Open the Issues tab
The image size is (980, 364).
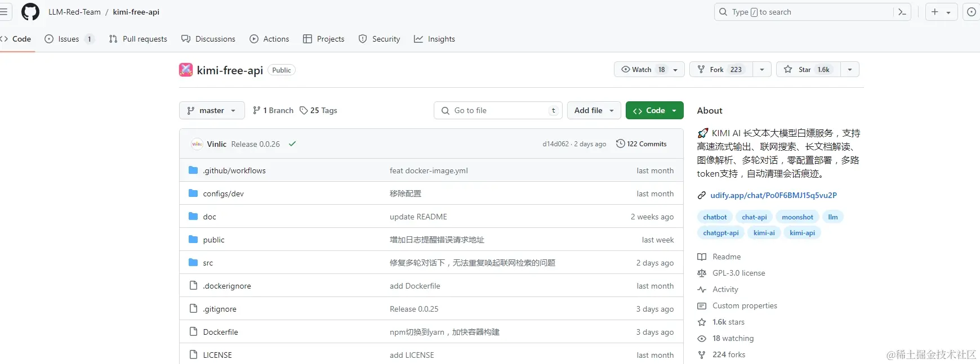tap(69, 39)
